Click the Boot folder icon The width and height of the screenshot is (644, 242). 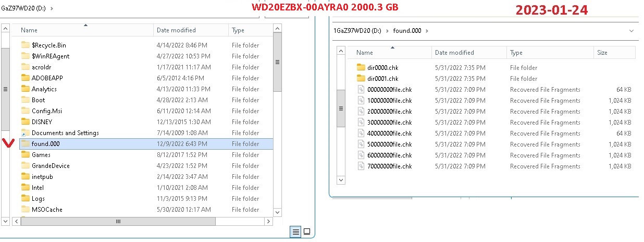tap(26, 100)
